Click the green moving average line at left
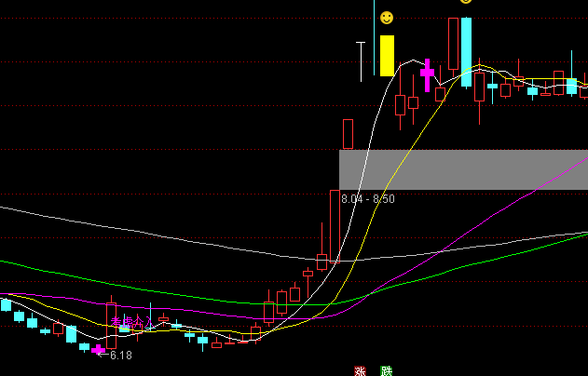This screenshot has width=588, height=376. [28, 267]
